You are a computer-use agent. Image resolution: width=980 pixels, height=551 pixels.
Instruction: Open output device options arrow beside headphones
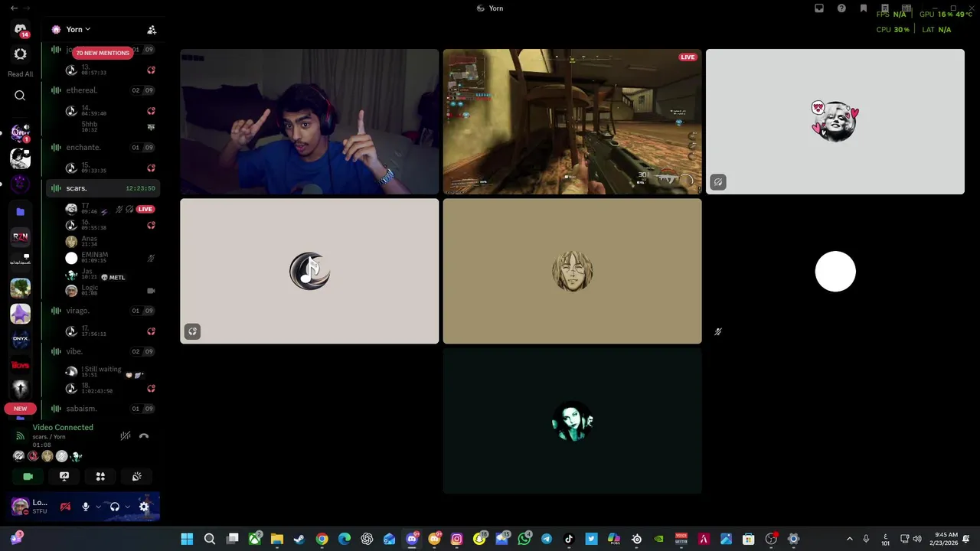[127, 507]
